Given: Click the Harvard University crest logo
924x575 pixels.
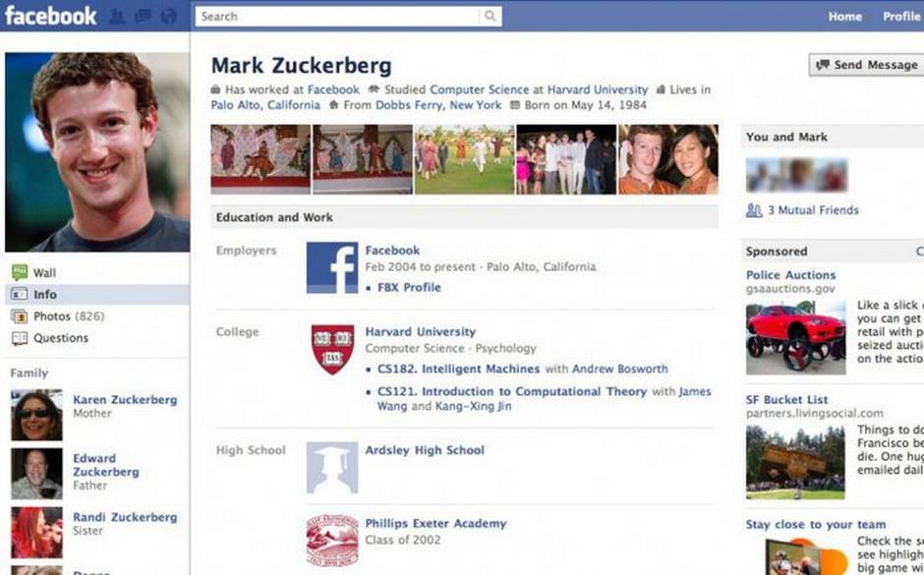Looking at the screenshot, I should [332, 349].
